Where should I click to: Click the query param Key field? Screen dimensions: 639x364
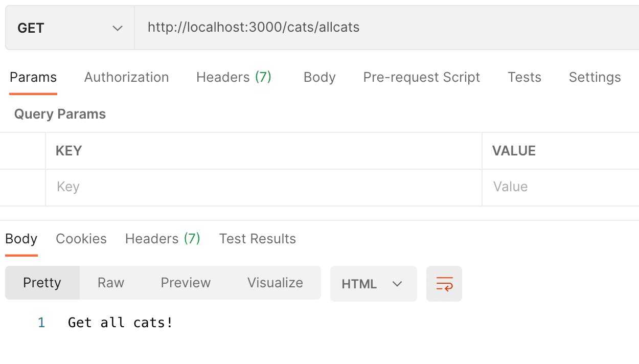(264, 187)
